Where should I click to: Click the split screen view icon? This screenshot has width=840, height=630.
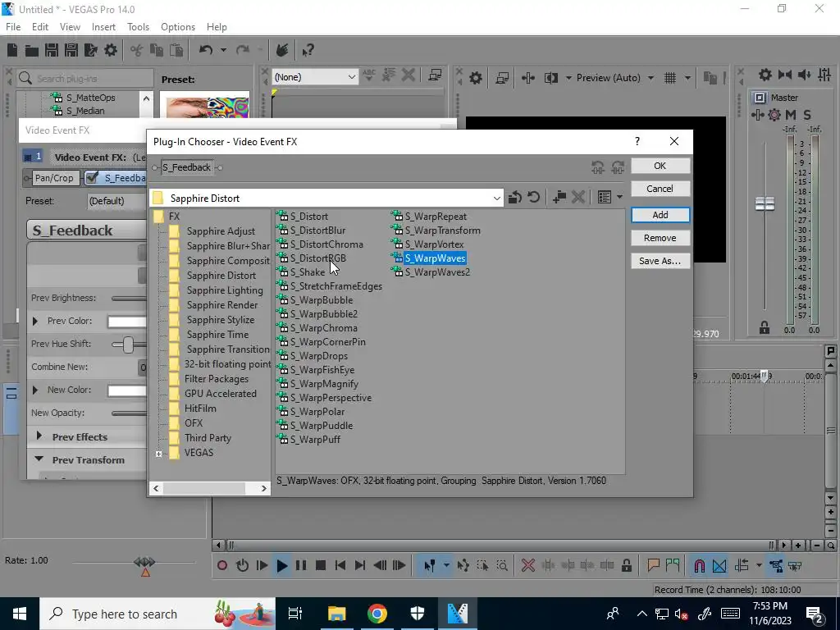point(551,78)
